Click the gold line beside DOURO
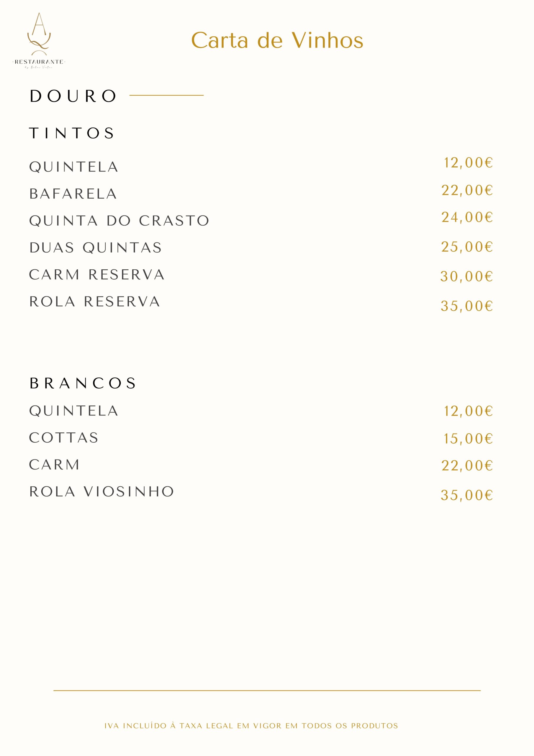Screen dimensions: 534x756 click(166, 95)
